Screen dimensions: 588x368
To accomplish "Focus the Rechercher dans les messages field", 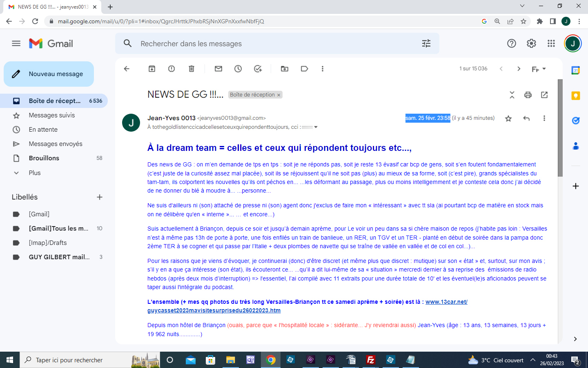I will coord(278,44).
